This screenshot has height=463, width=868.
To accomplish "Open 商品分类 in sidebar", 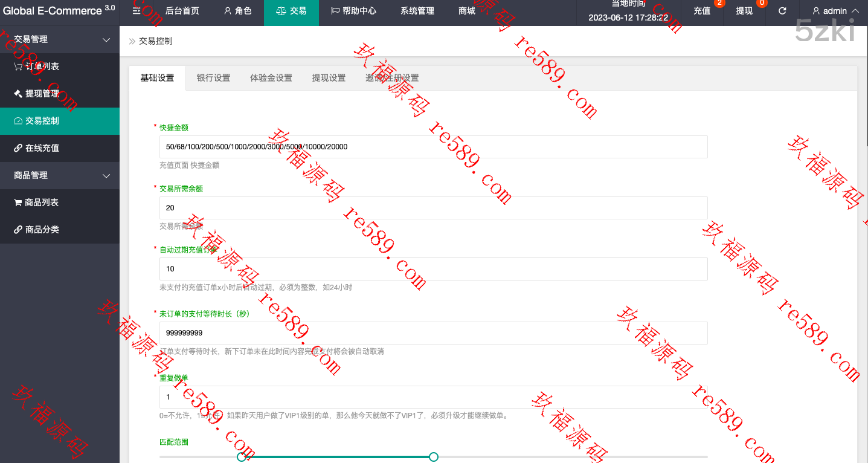I will click(x=36, y=230).
